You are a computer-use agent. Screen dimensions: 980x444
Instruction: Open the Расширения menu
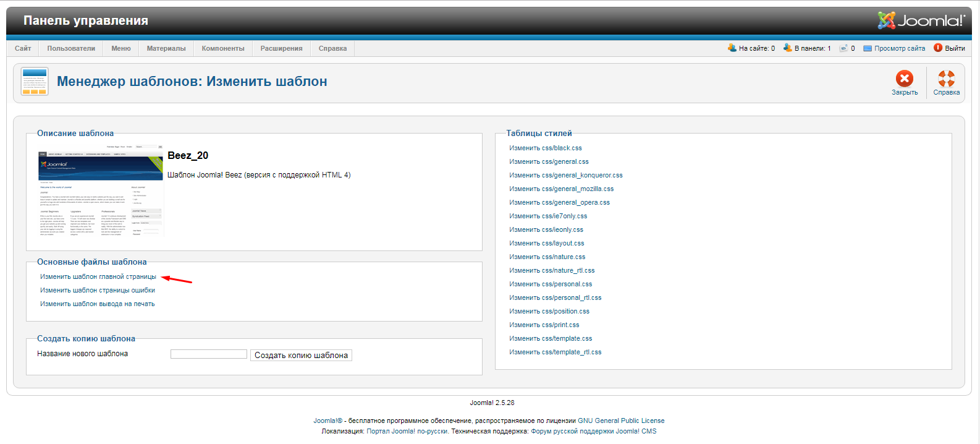click(281, 48)
